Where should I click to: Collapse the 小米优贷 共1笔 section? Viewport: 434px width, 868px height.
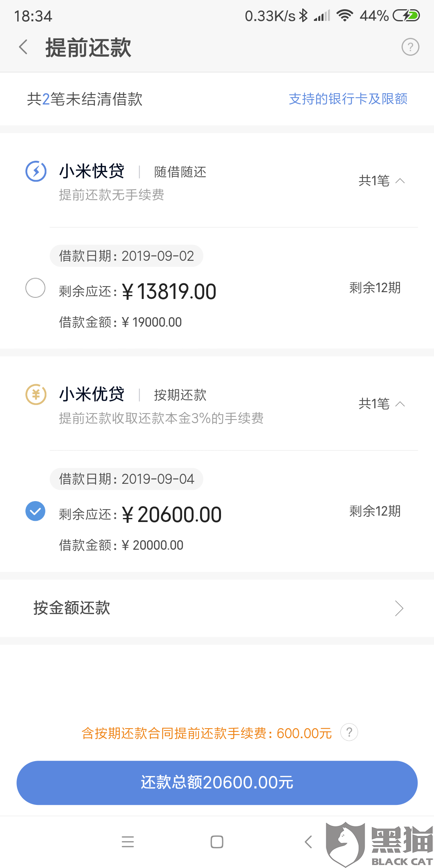click(381, 403)
